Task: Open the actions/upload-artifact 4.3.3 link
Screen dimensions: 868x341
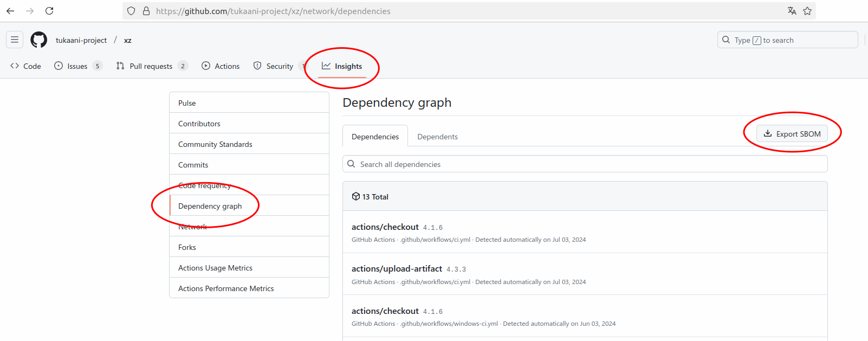Action: (x=397, y=268)
